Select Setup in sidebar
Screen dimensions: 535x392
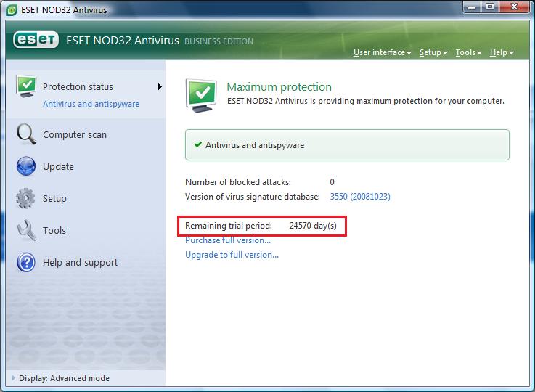[54, 199]
